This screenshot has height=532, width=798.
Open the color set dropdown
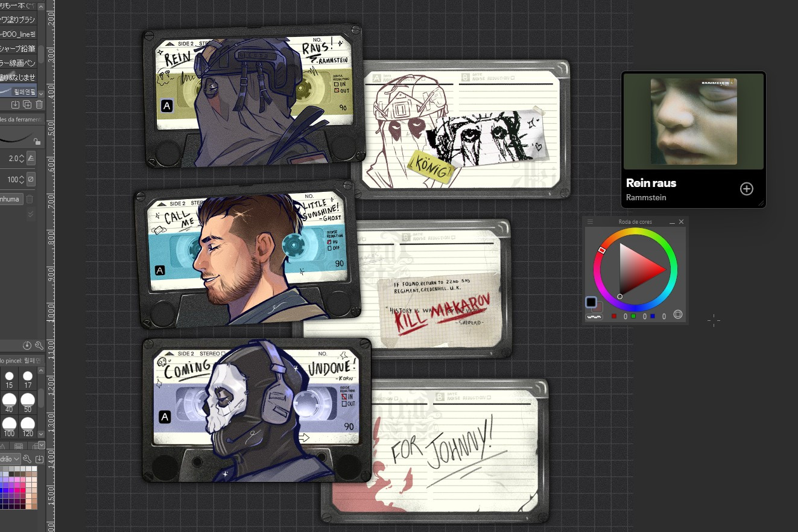[x=10, y=459]
